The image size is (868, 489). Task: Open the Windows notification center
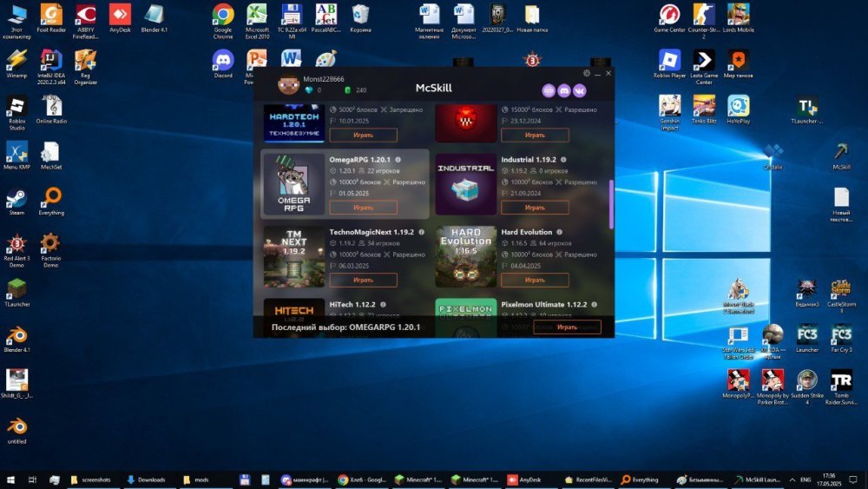(853, 479)
